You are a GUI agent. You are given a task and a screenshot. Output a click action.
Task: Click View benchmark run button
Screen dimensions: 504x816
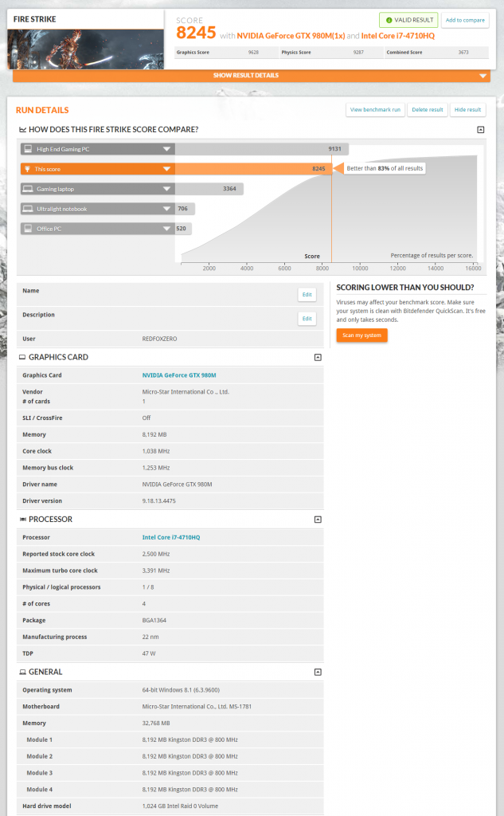coord(375,110)
